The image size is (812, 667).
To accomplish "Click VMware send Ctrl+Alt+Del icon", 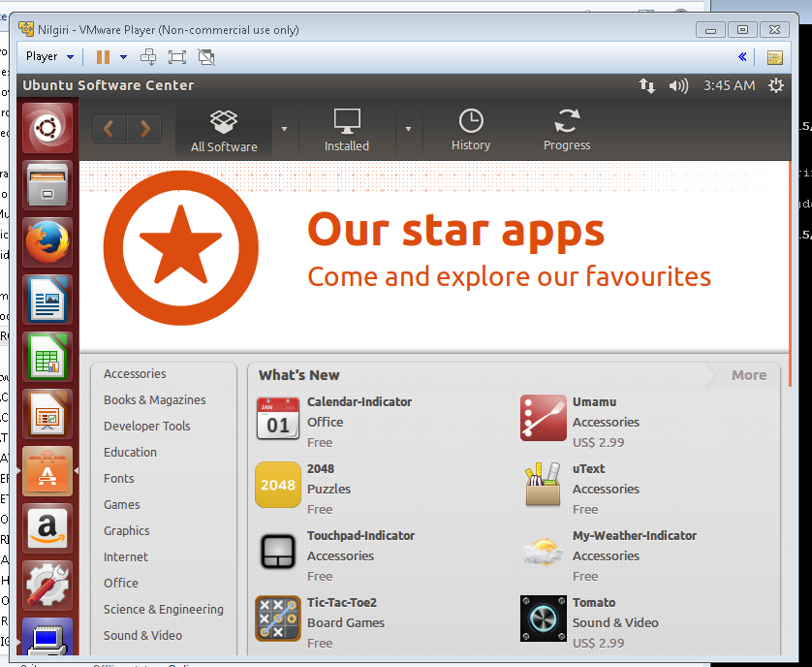I will pos(148,57).
